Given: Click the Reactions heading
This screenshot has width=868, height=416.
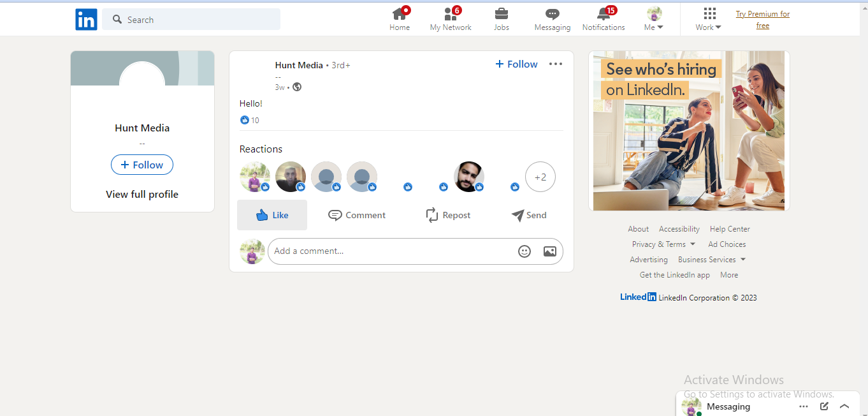Looking at the screenshot, I should pyautogui.click(x=261, y=149).
